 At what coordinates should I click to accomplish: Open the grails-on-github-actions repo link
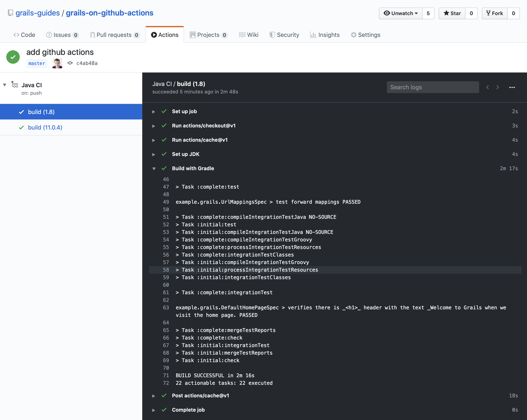110,13
